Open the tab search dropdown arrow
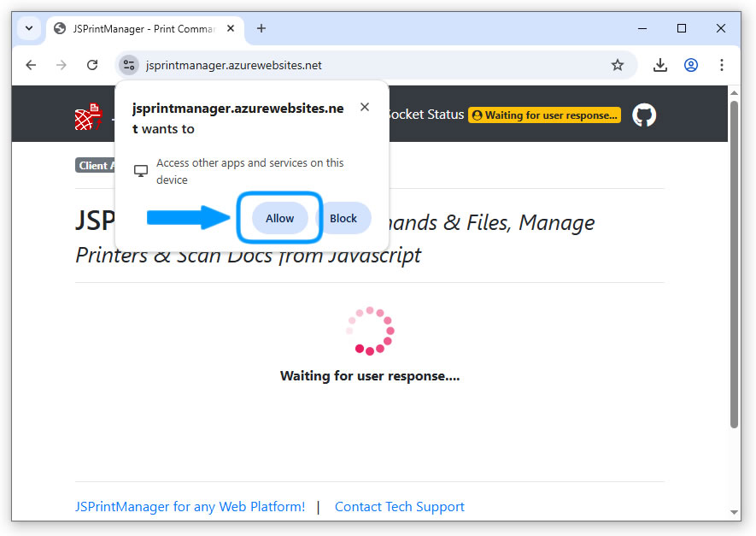The height and width of the screenshot is (536, 756). 29,28
